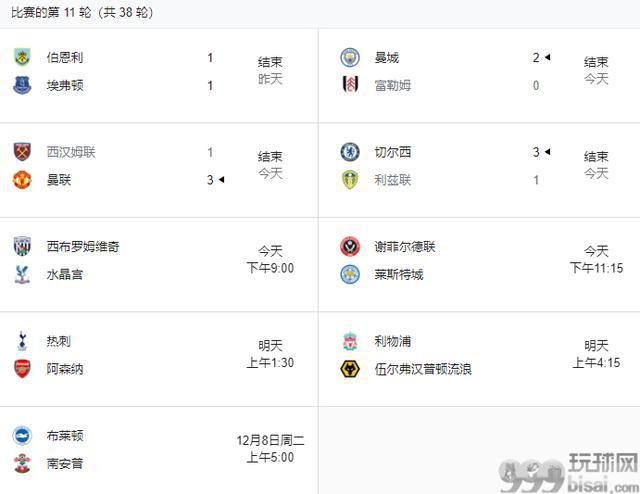Click the Everton club crest
The width and height of the screenshot is (640, 494).
pyautogui.click(x=22, y=85)
